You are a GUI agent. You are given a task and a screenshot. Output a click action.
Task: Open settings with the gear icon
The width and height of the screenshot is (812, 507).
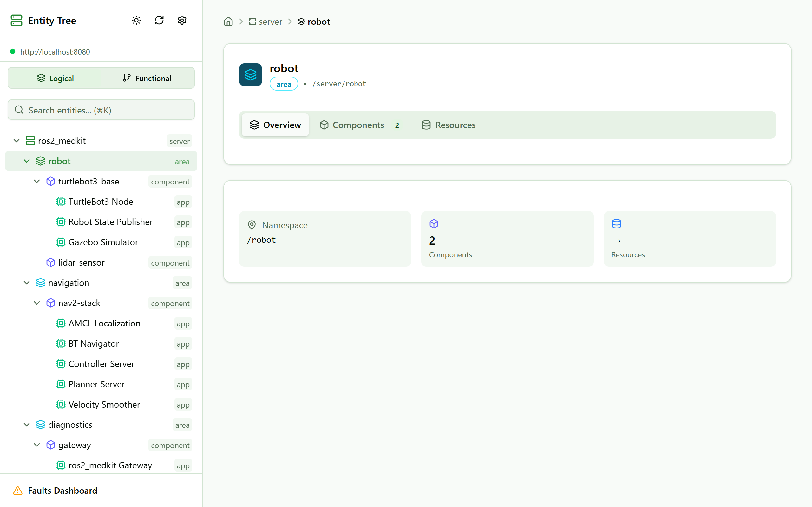click(182, 21)
